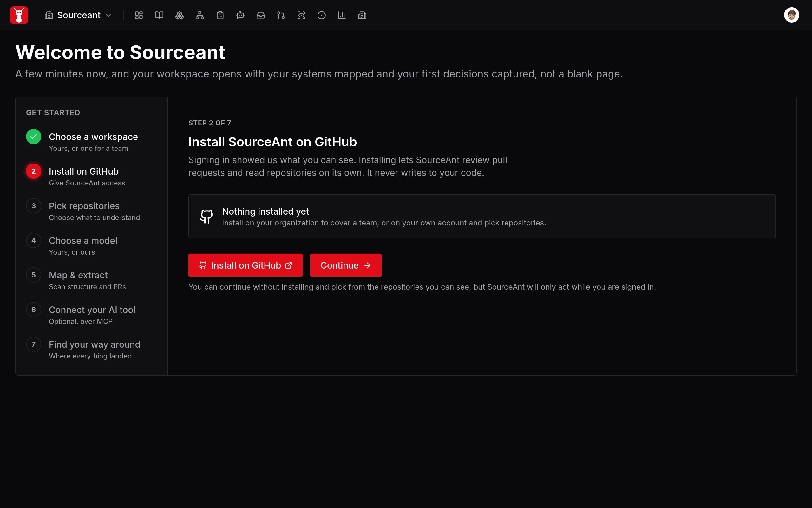Click the eye scan icon in navbar
812x508 pixels.
point(301,15)
